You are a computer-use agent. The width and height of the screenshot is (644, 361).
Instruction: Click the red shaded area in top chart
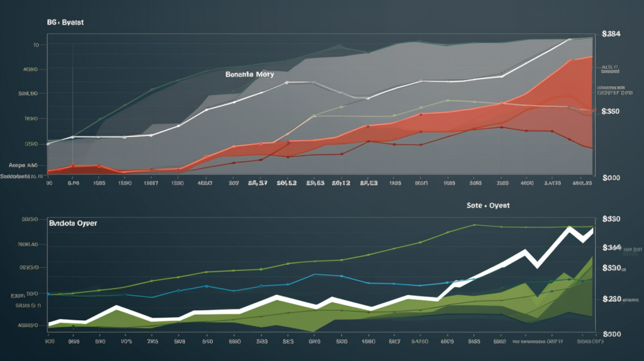[553, 107]
